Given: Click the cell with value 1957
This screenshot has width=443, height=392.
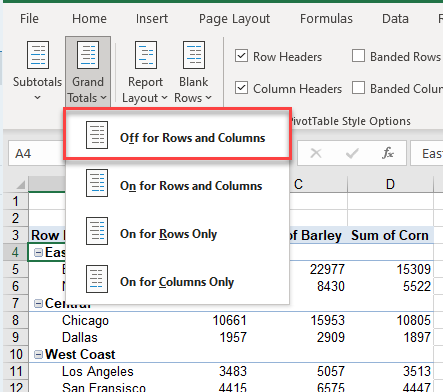Looking at the screenshot, I should [x=233, y=337].
